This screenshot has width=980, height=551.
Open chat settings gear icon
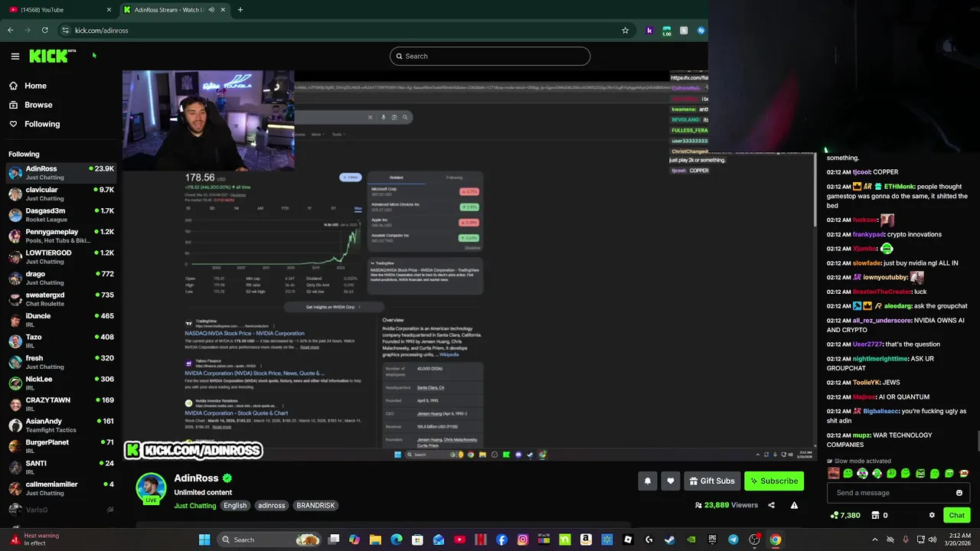click(x=932, y=515)
